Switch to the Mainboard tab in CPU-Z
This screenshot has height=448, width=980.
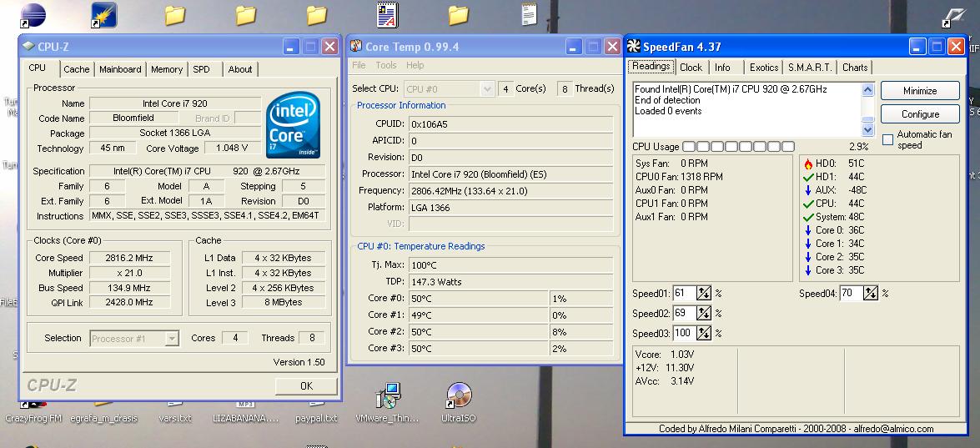121,69
